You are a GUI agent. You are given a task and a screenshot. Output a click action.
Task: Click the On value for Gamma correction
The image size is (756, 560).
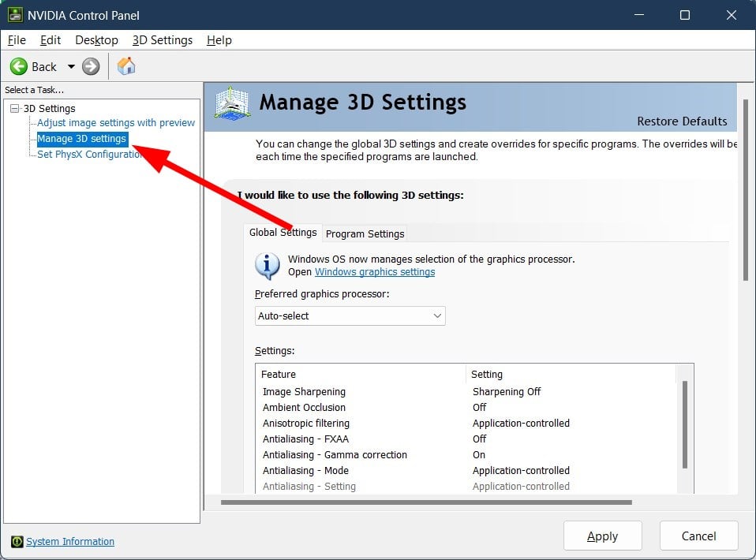479,455
